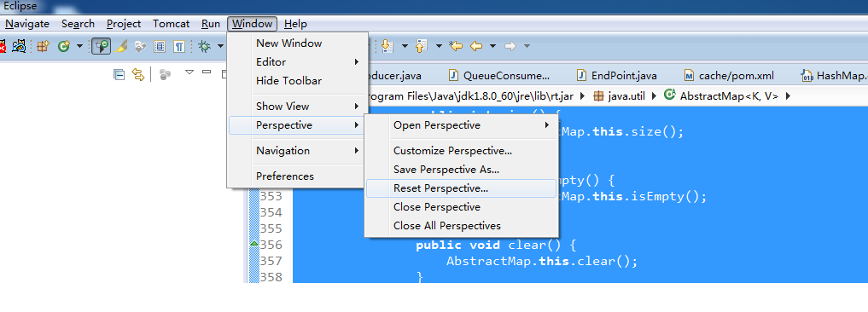Open Preferences from the Window menu

[x=297, y=176]
